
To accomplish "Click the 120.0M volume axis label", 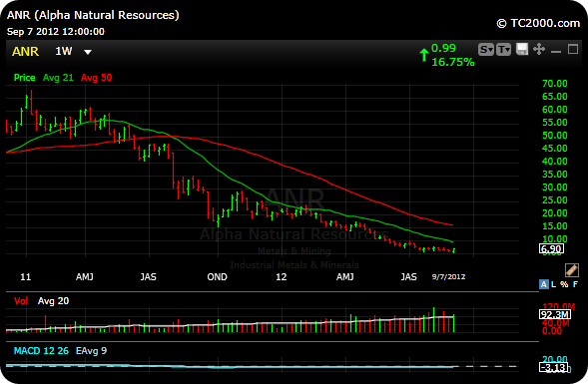I will pos(559,307).
